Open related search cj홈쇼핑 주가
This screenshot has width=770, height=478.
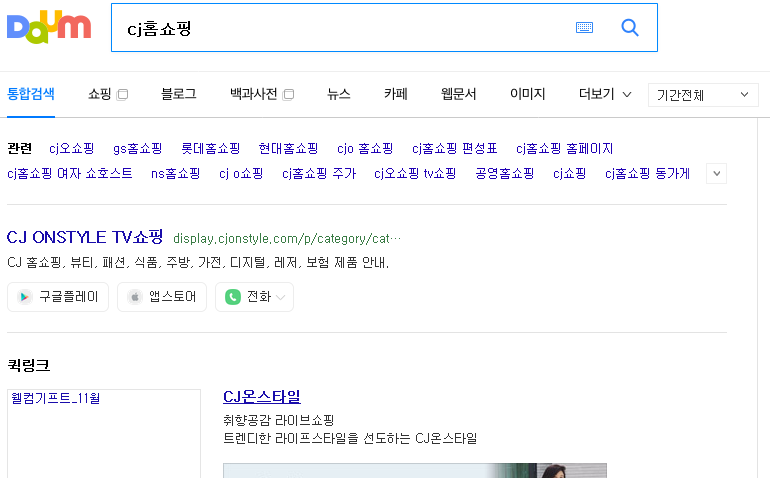tap(319, 173)
